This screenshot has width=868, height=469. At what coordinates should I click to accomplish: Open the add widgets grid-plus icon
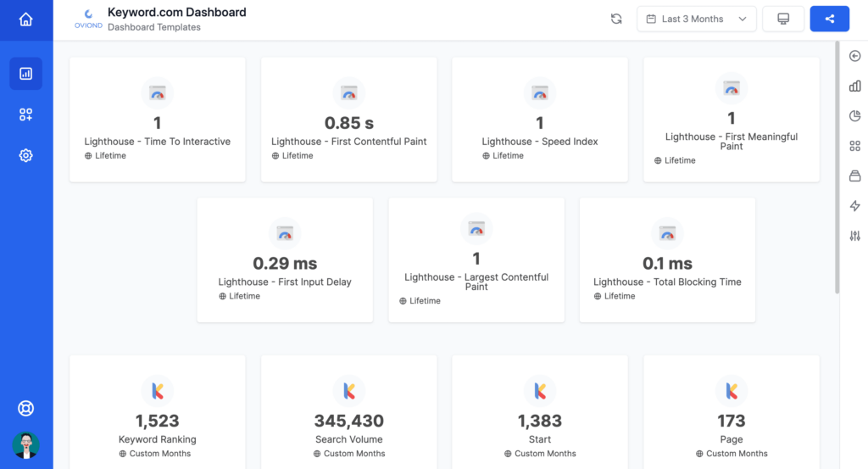pyautogui.click(x=25, y=114)
